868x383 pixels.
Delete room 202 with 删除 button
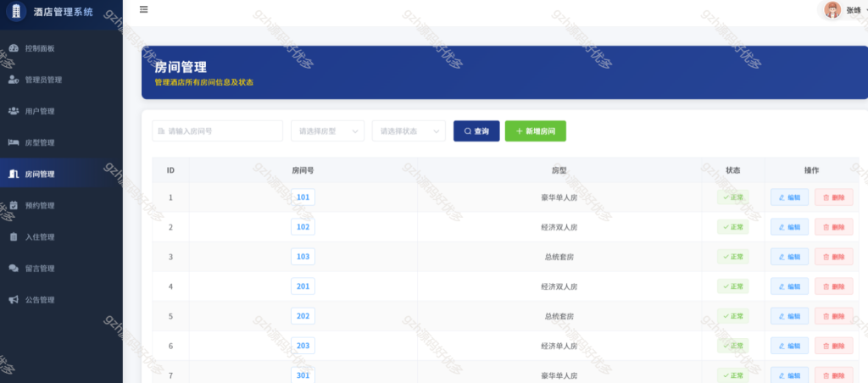(x=834, y=316)
